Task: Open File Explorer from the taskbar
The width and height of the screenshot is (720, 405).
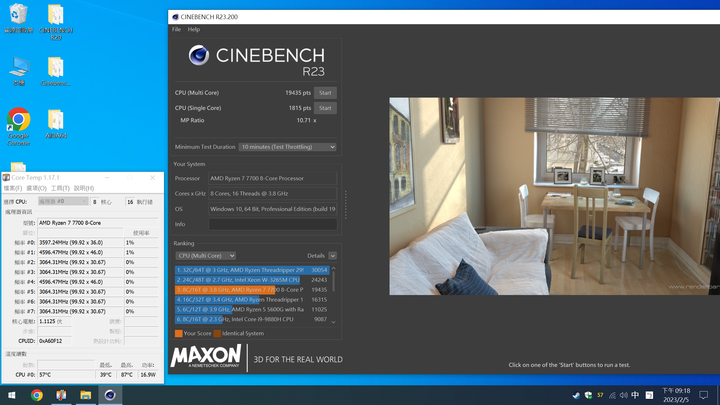Action: pyautogui.click(x=85, y=395)
